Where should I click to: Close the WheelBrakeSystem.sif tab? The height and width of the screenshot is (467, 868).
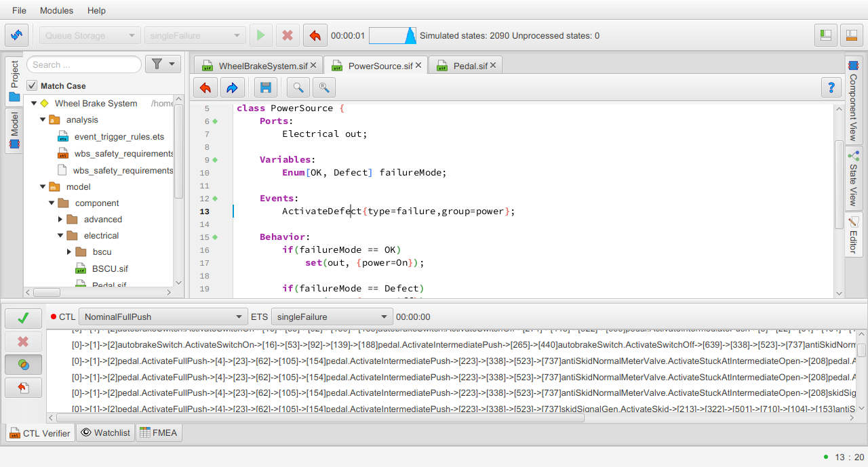tap(314, 66)
